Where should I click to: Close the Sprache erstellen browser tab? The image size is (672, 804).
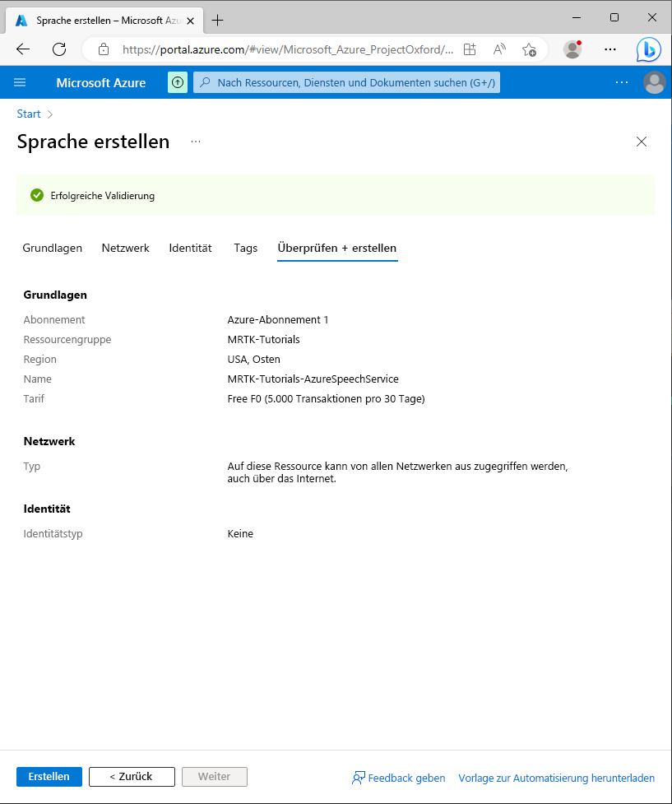190,21
